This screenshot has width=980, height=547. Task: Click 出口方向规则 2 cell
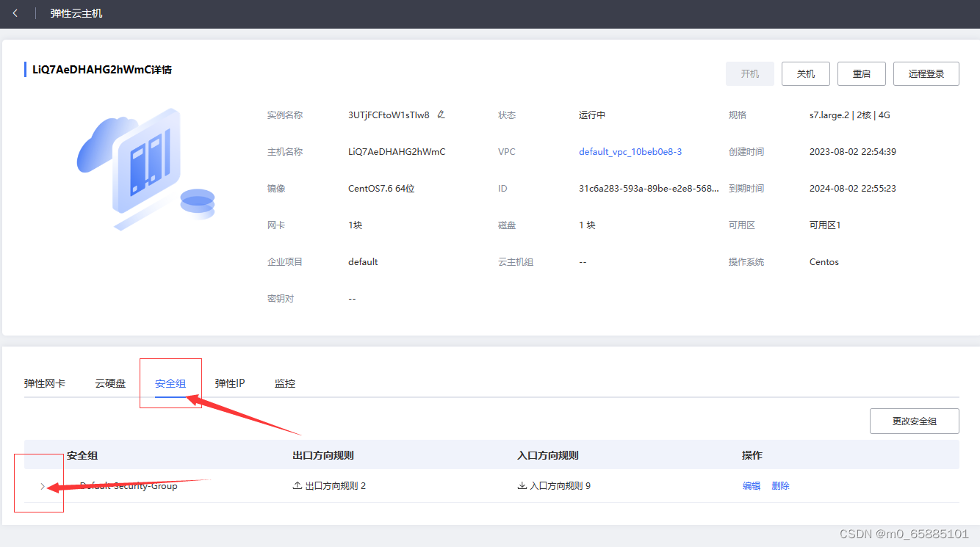[x=329, y=486]
